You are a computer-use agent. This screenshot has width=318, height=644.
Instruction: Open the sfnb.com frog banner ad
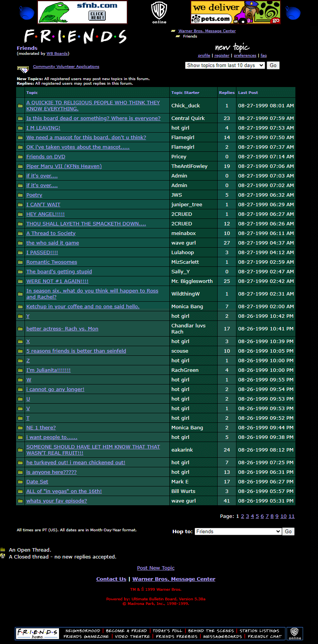(82, 12)
